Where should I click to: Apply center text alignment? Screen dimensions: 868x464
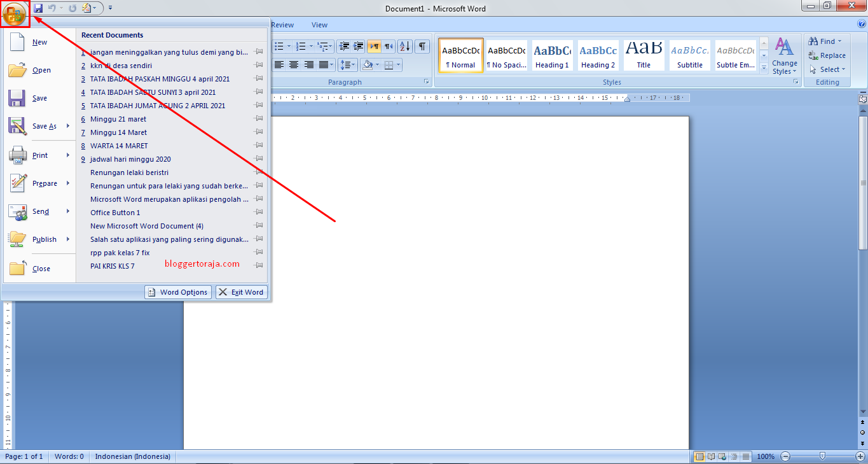[x=293, y=64]
